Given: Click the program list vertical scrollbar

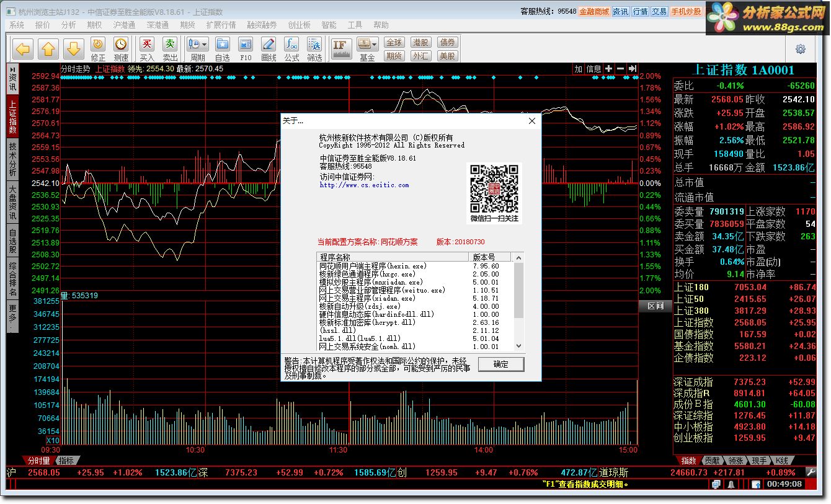Looking at the screenshot, I should [x=520, y=301].
